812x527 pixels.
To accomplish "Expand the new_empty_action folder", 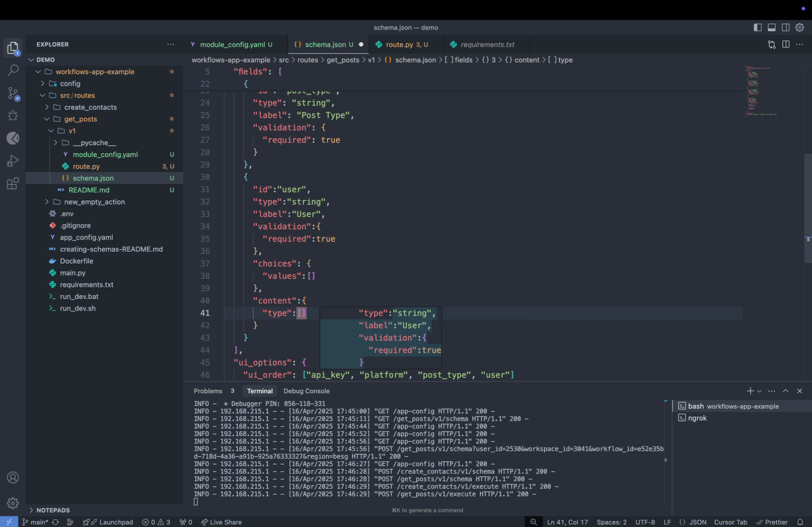I will (x=94, y=202).
